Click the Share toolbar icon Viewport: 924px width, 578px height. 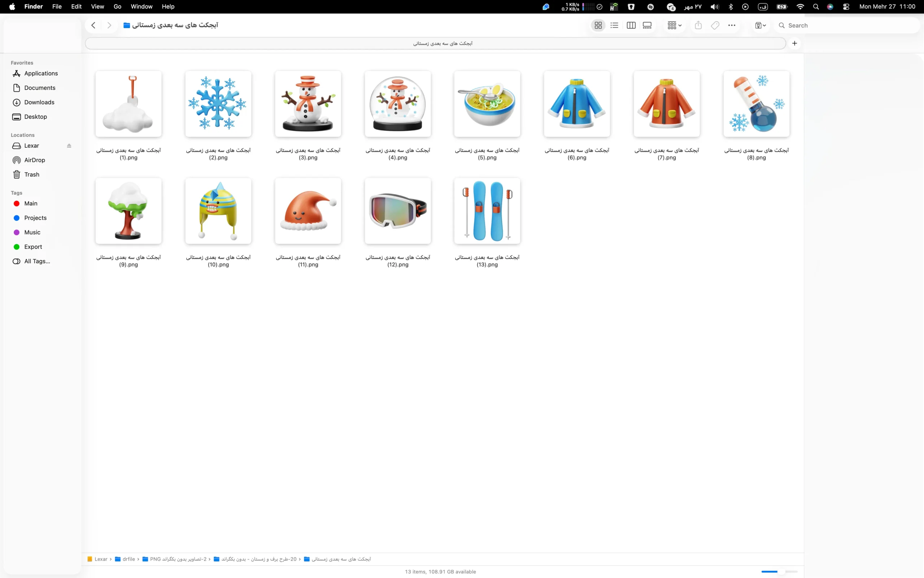point(698,25)
